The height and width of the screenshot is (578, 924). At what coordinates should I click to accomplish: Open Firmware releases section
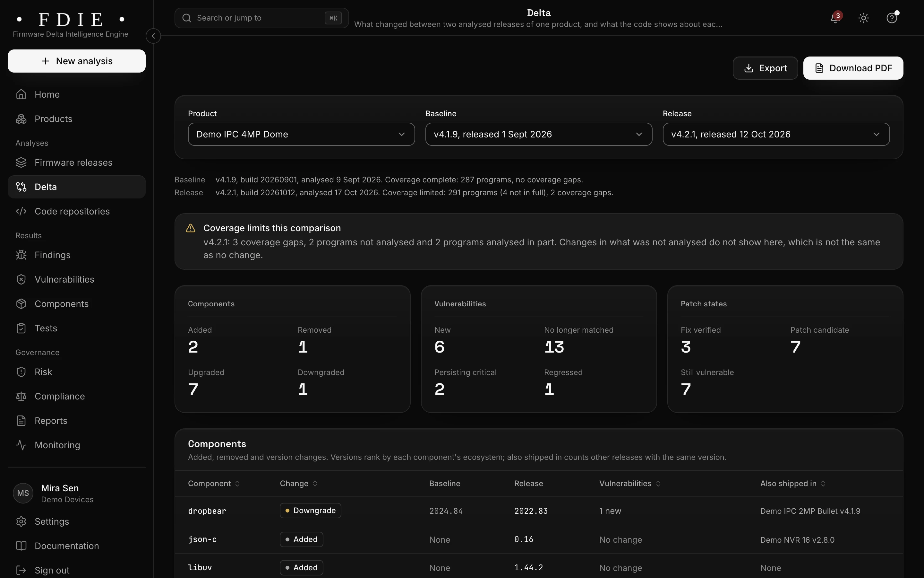point(77,162)
